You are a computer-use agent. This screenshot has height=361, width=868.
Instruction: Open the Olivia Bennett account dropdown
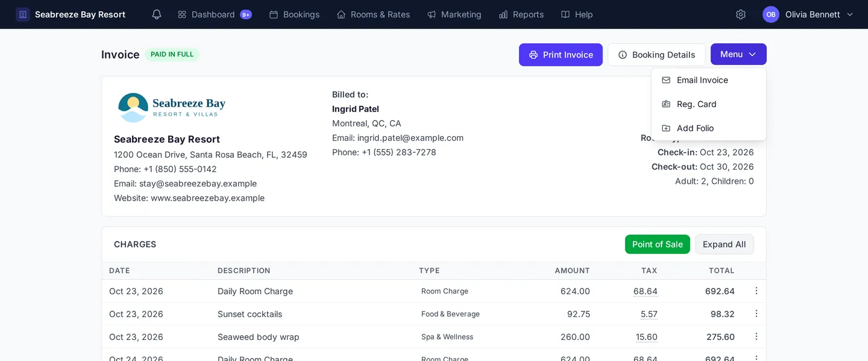[808, 14]
